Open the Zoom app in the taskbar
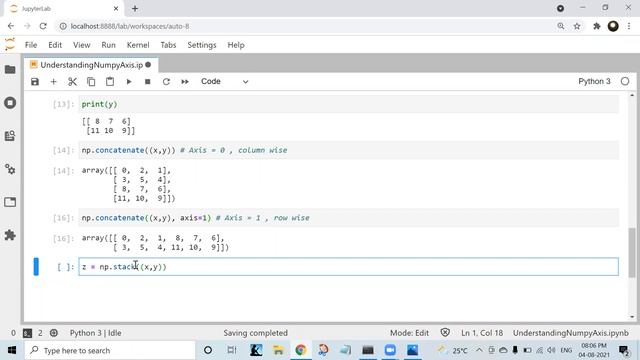 tap(390, 350)
